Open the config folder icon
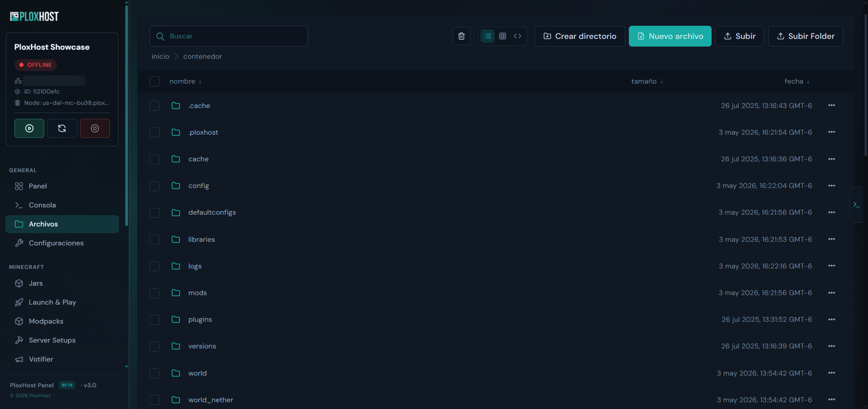Screen dimensions: 868x409 tap(176, 186)
